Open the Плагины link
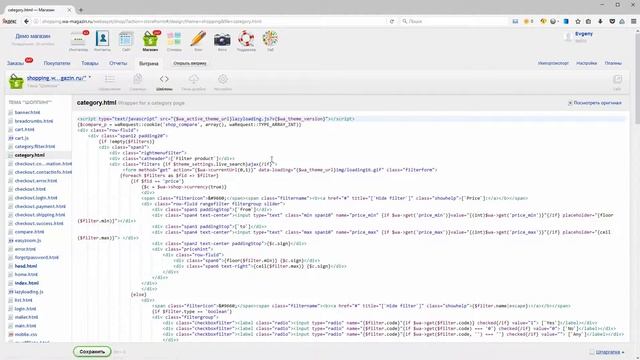This screenshot has height=360, width=640. (x=613, y=63)
